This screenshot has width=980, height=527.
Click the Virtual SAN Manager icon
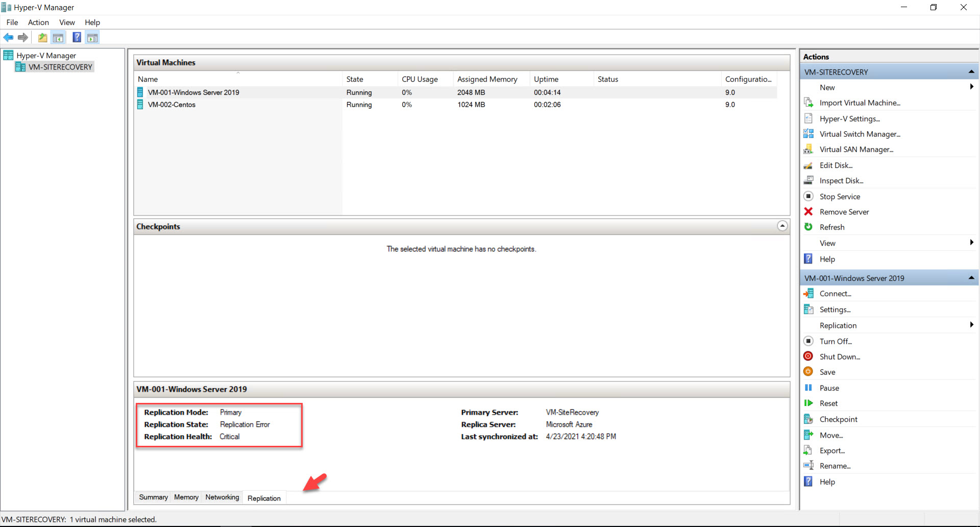pyautogui.click(x=808, y=149)
